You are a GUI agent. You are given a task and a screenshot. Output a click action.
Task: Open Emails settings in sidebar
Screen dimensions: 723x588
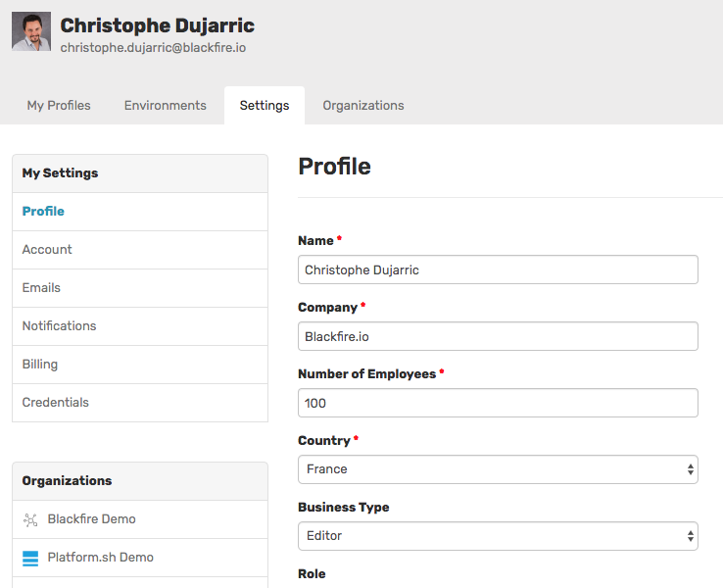tap(140, 288)
